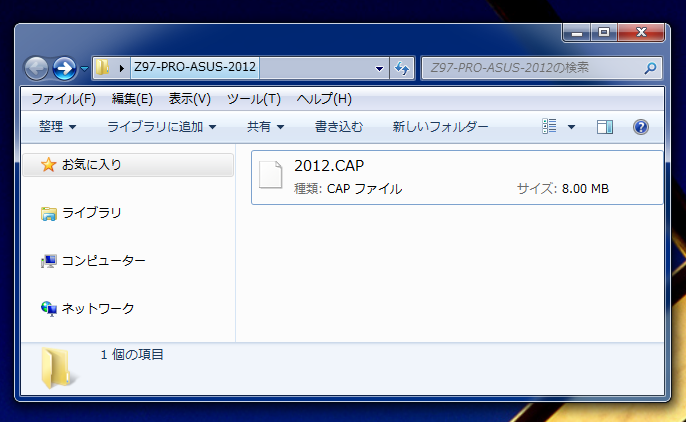Image resolution: width=686 pixels, height=422 pixels.
Task: Click the 種類: CAP ファイル type text
Action: click(348, 189)
